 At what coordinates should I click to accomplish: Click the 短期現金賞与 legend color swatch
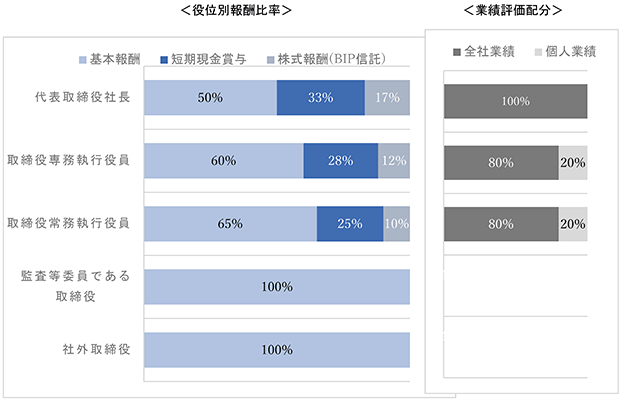[164, 60]
